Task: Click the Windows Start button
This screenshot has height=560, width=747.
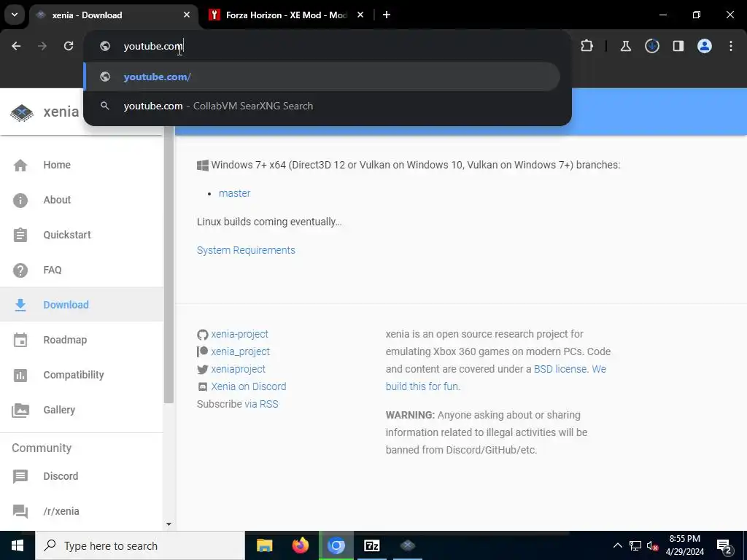Action: pyautogui.click(x=18, y=545)
